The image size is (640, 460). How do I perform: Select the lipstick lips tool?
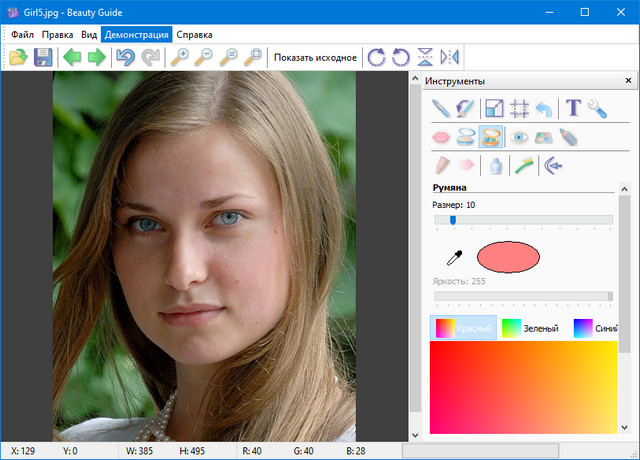pyautogui.click(x=441, y=137)
